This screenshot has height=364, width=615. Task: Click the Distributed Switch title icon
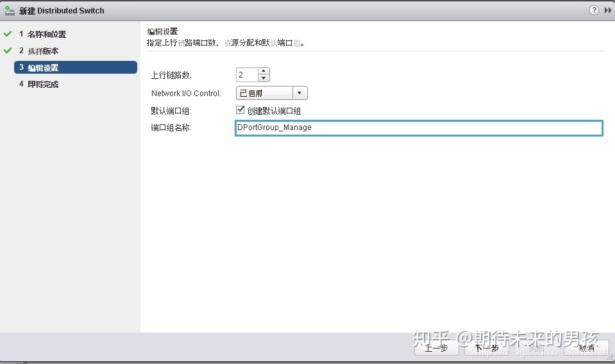coord(10,11)
